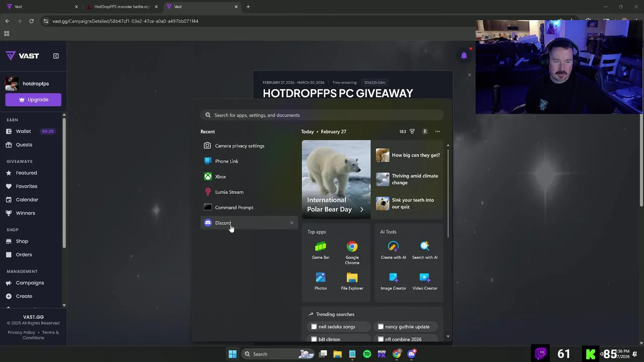Go back in the browser
Image resolution: width=644 pixels, height=362 pixels.
pyautogui.click(x=7, y=21)
